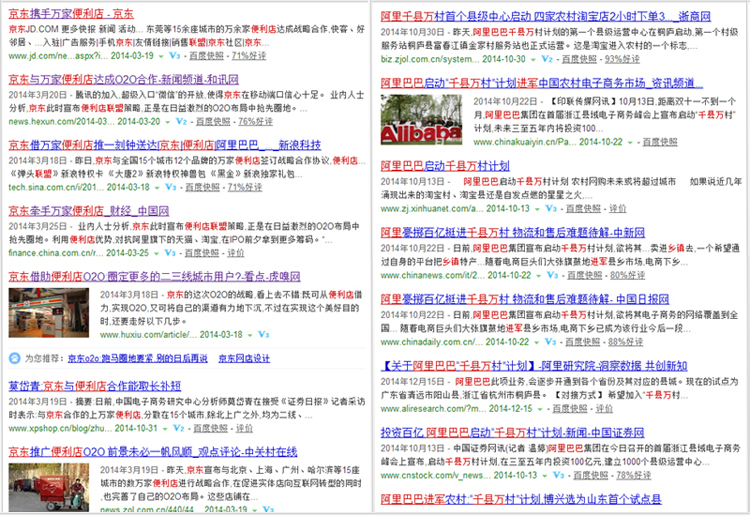Open short title 阿里巴巴启动千县万村计划
750x516 pixels.
pos(445,166)
